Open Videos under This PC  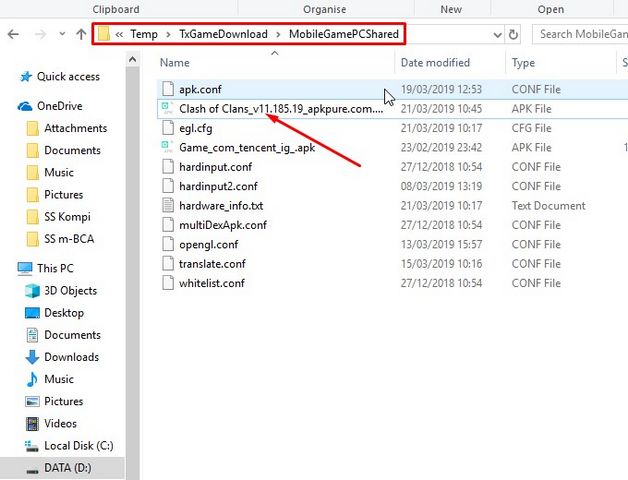(x=60, y=424)
